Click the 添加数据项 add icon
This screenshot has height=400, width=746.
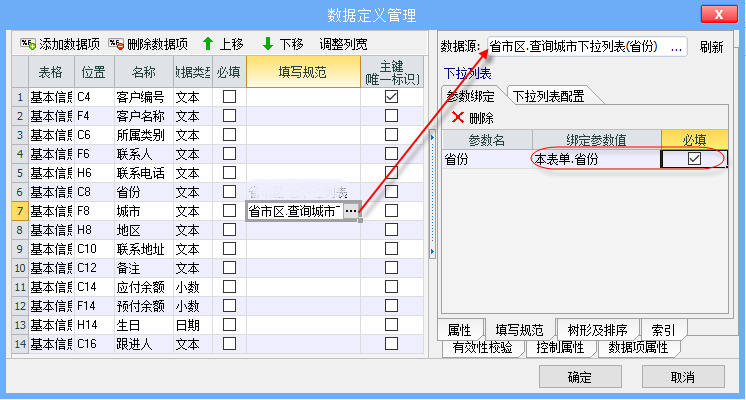pyautogui.click(x=28, y=44)
